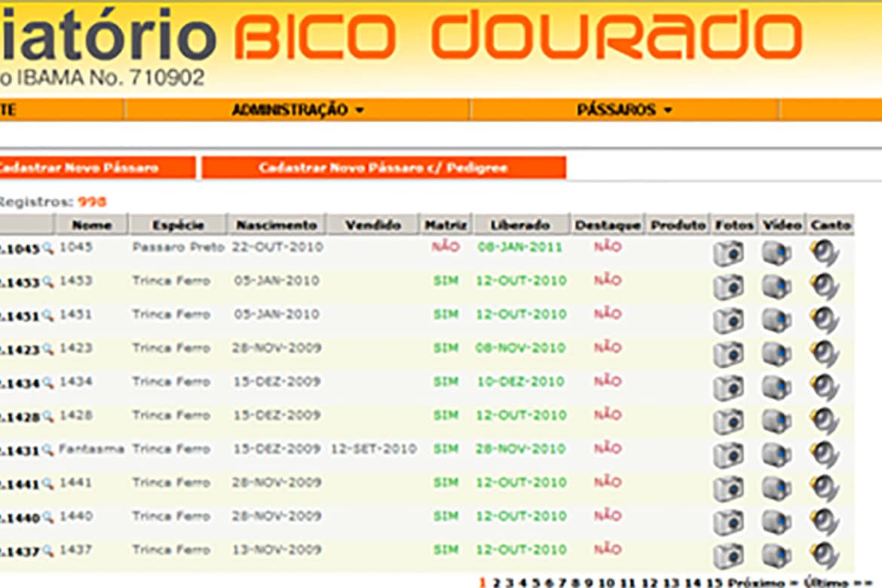Image resolution: width=882 pixels, height=588 pixels.
Task: Click the Destaque column header
Action: click(608, 225)
